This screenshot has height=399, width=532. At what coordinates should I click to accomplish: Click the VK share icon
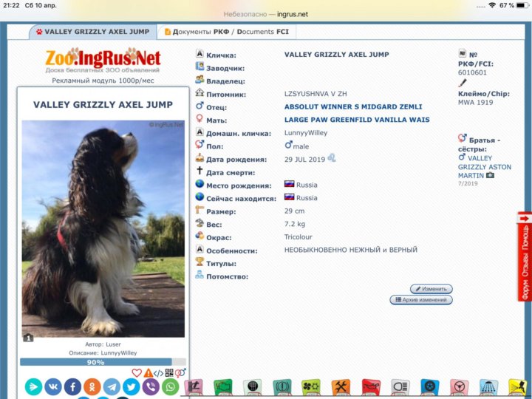click(x=53, y=386)
